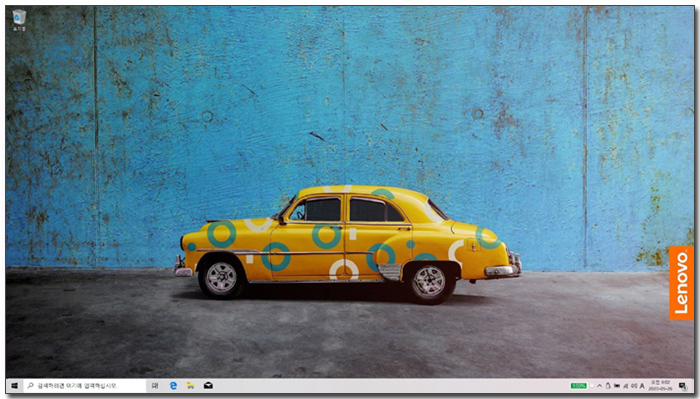This screenshot has width=700, height=399.
Task: Open Task View from the taskbar
Action: click(154, 385)
